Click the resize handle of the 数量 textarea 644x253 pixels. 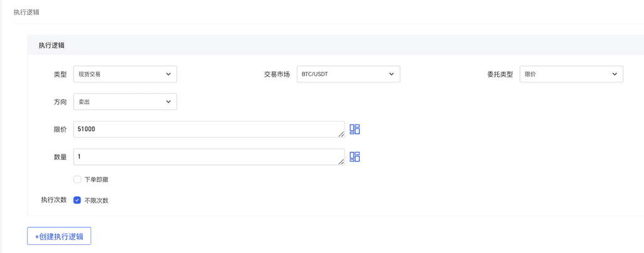(x=341, y=162)
